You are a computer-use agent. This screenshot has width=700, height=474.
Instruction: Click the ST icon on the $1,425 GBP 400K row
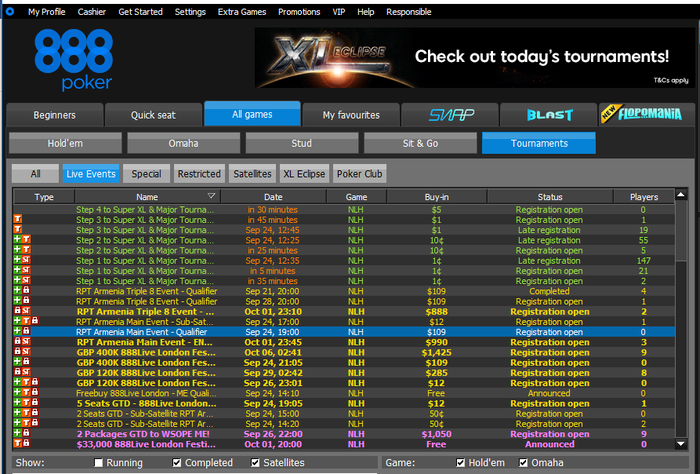point(26,352)
